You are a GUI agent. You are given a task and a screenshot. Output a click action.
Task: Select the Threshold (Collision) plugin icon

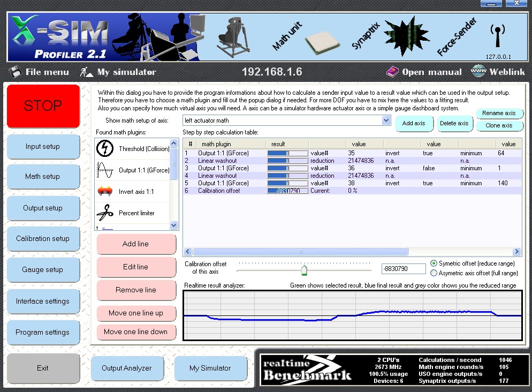pos(105,148)
